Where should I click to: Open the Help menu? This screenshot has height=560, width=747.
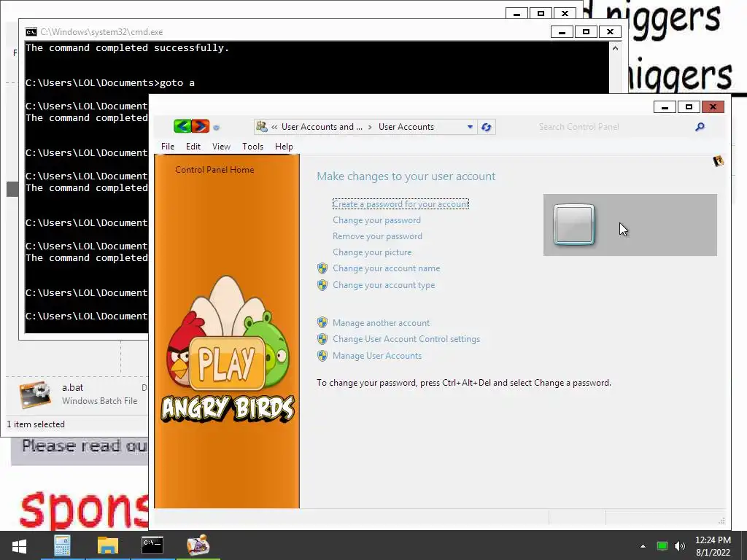click(284, 146)
